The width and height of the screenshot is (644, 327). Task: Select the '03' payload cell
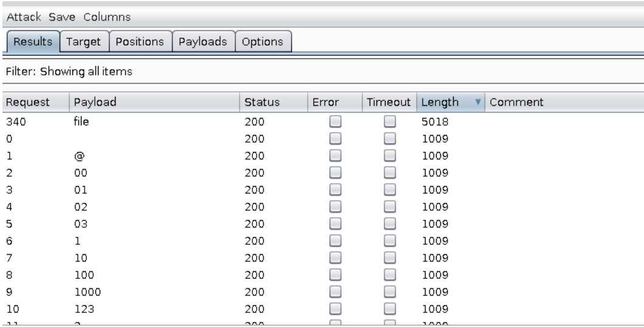[154, 224]
